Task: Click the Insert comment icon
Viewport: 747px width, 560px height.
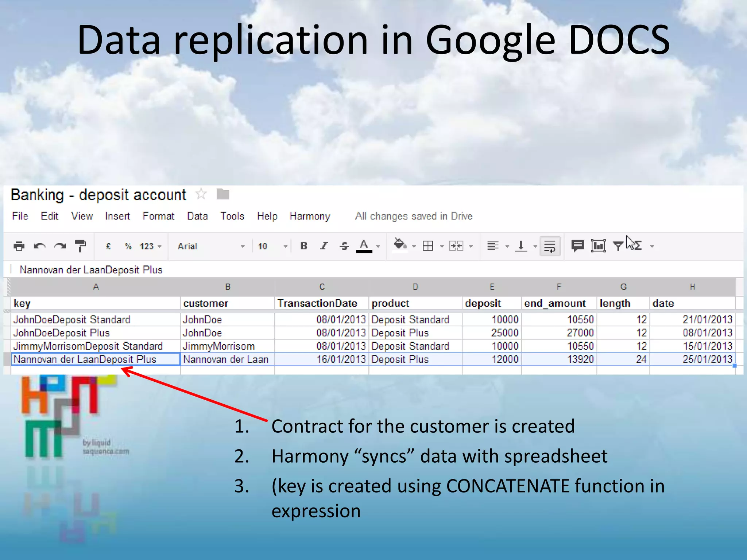Action: (x=577, y=246)
